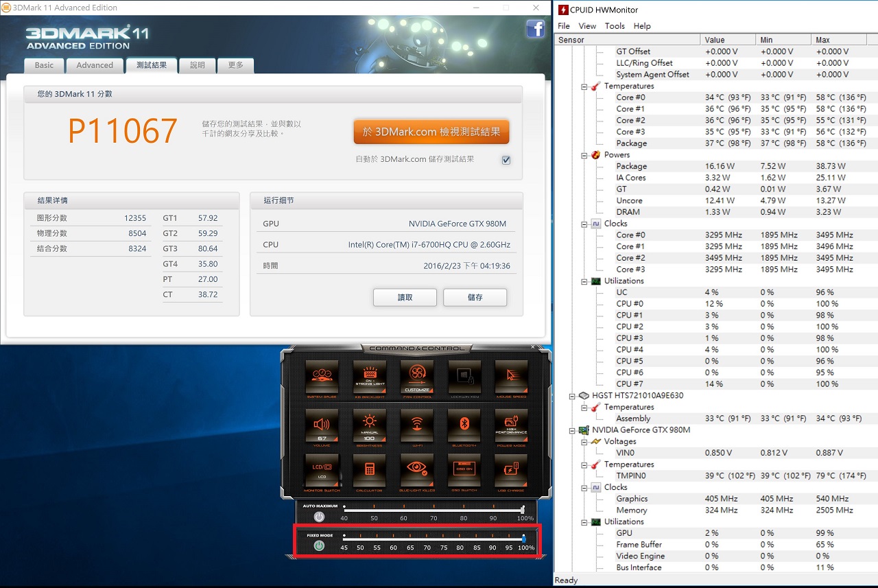This screenshot has height=588, width=878.
Task: Select the Assembly temperature row
Action: pos(715,419)
